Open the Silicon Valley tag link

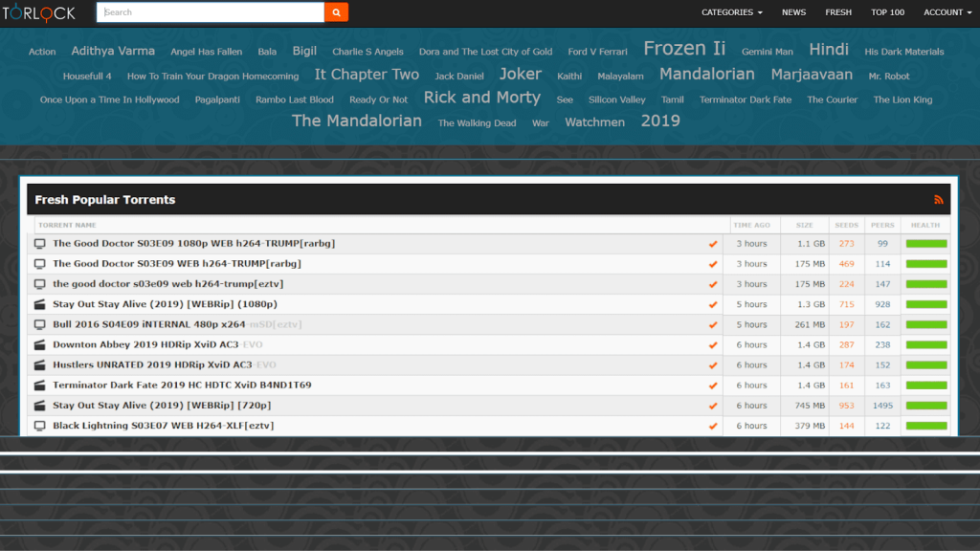coord(616,99)
